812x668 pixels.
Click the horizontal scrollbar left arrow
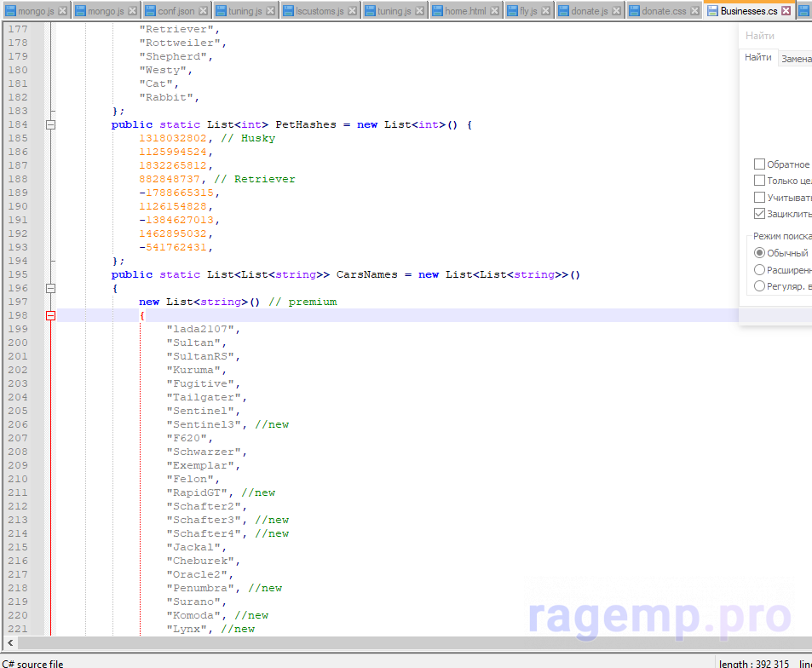pos(10,642)
